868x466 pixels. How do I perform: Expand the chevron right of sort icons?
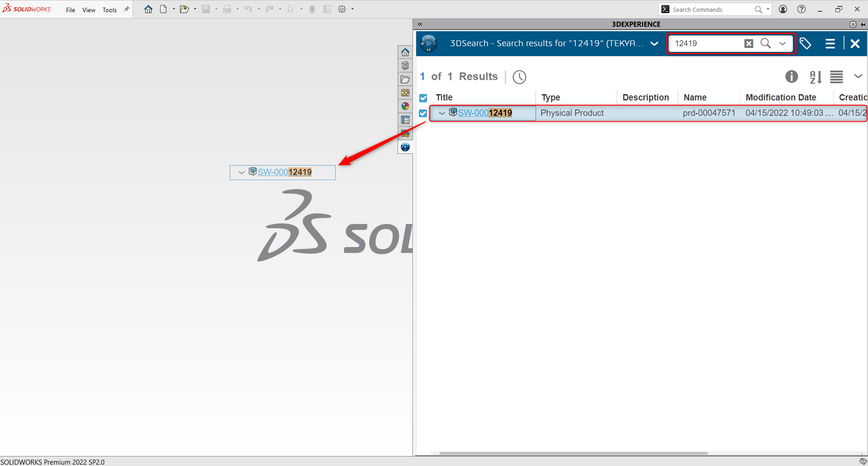(x=858, y=76)
